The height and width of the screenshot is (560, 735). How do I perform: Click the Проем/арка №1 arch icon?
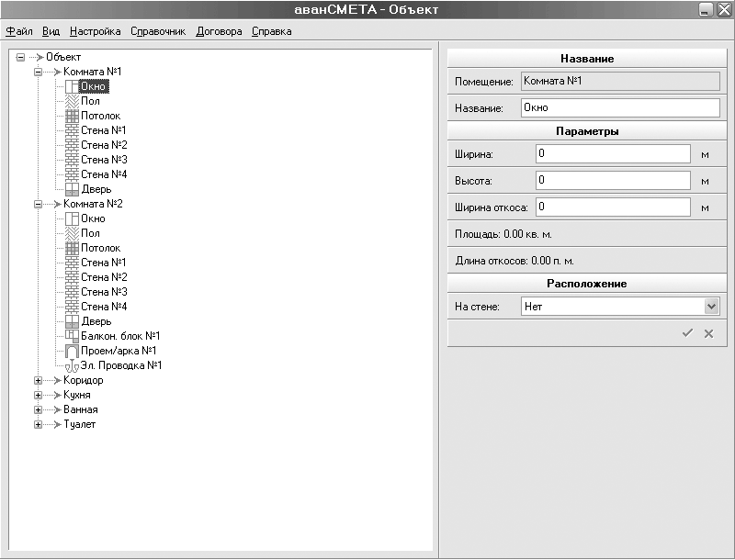(x=73, y=351)
